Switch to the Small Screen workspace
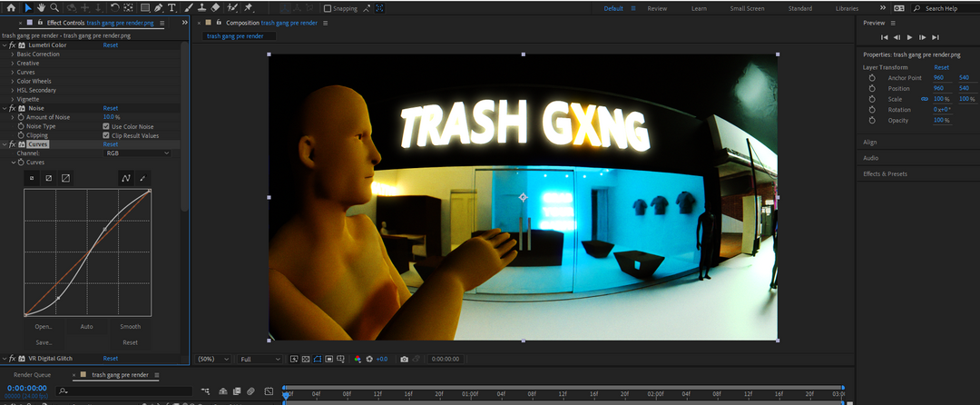The image size is (980, 405). (x=747, y=8)
